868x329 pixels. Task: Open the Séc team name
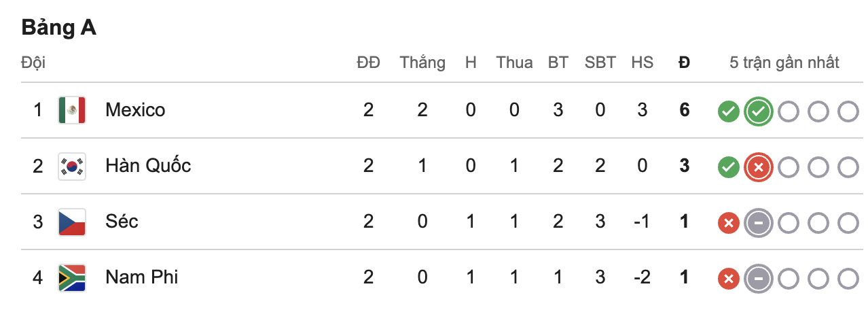click(122, 222)
